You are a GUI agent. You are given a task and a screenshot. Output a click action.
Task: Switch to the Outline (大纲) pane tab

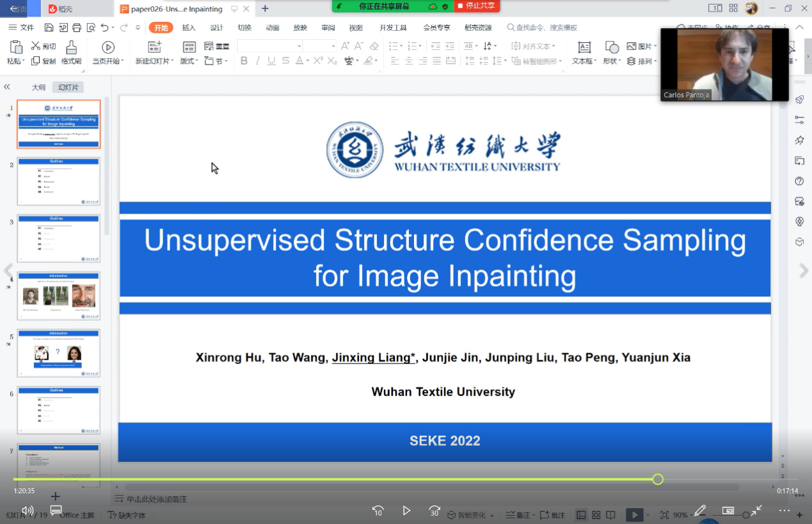coord(39,88)
